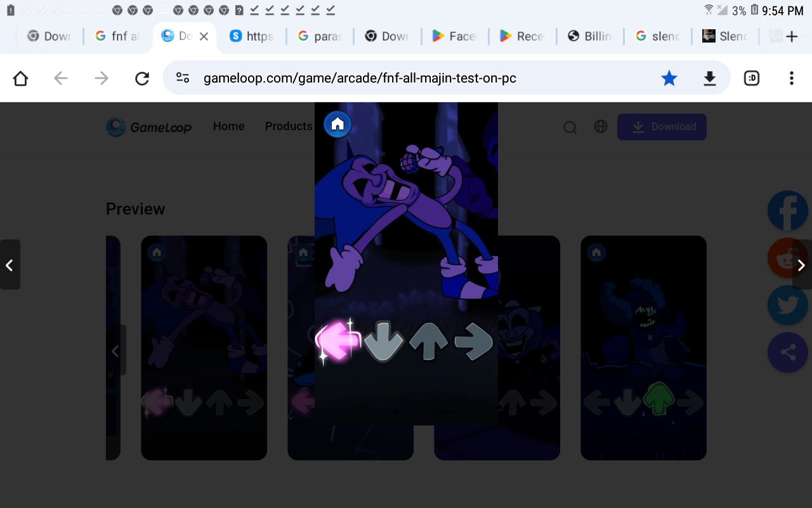Screen dimensions: 812x508
Task: Click the Download button in header
Action: (x=662, y=127)
